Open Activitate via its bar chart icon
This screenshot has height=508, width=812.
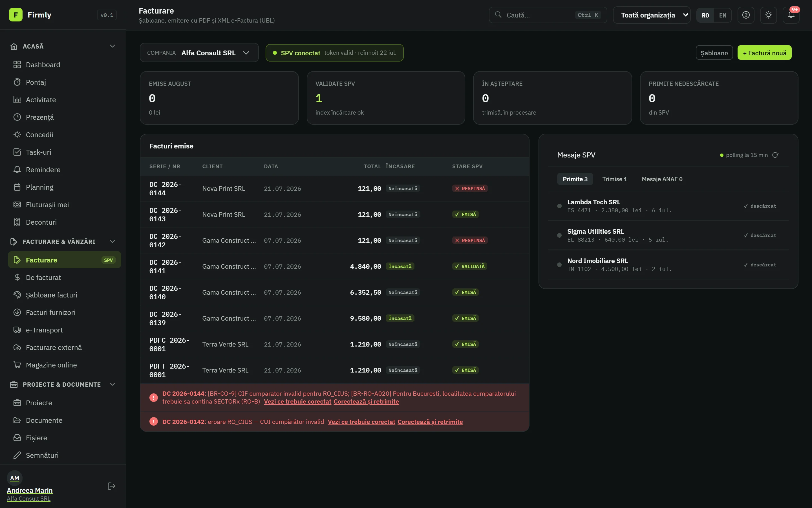click(x=17, y=99)
